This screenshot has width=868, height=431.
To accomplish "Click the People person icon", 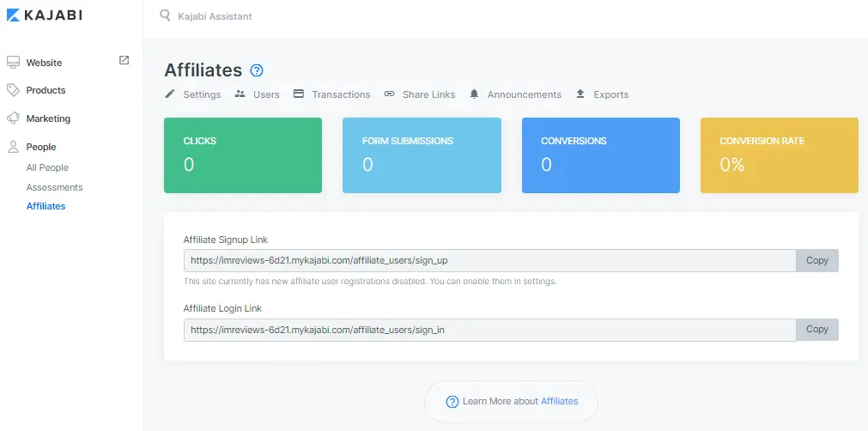I will point(13,147).
